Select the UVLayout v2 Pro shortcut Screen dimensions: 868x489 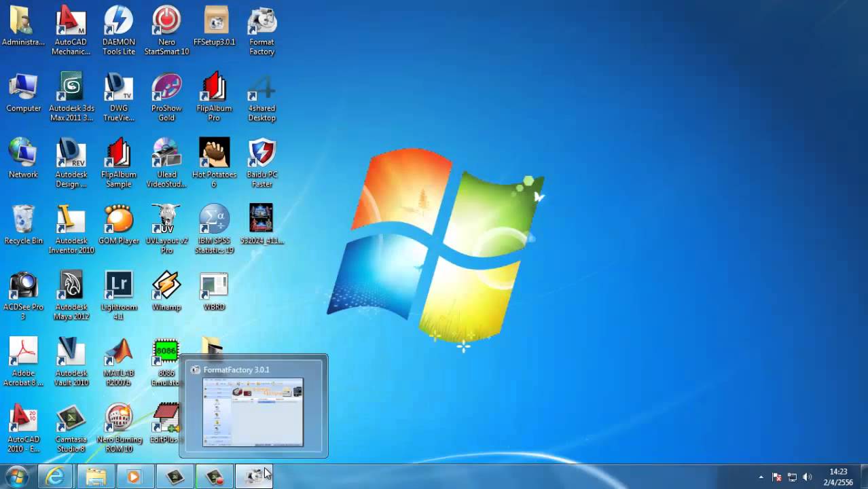point(166,230)
